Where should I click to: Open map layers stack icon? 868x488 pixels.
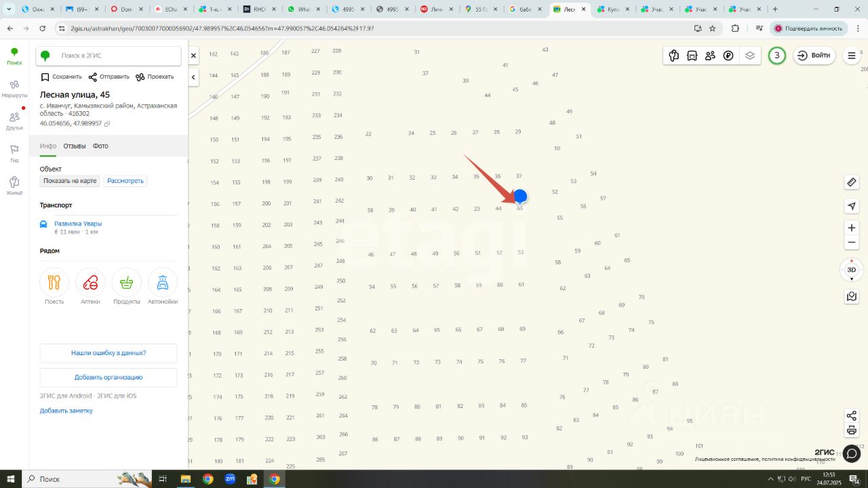pyautogui.click(x=750, y=56)
